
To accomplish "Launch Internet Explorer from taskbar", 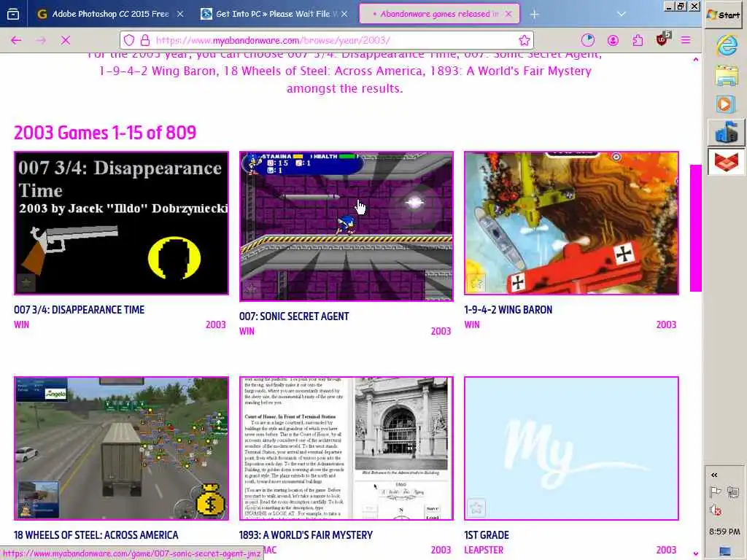I will [x=726, y=46].
